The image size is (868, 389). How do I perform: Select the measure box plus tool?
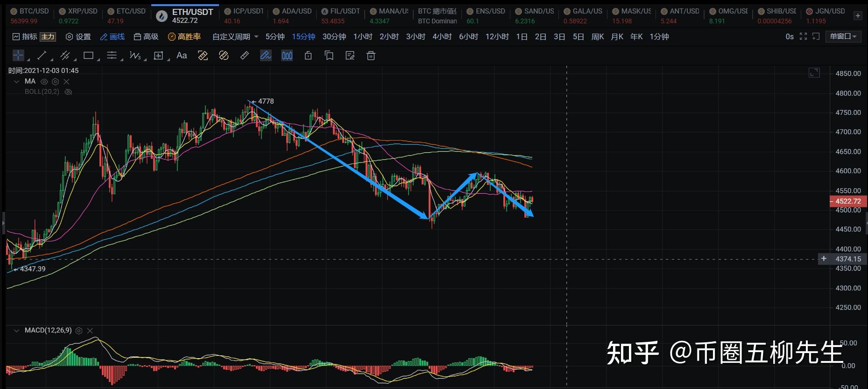tap(159, 56)
